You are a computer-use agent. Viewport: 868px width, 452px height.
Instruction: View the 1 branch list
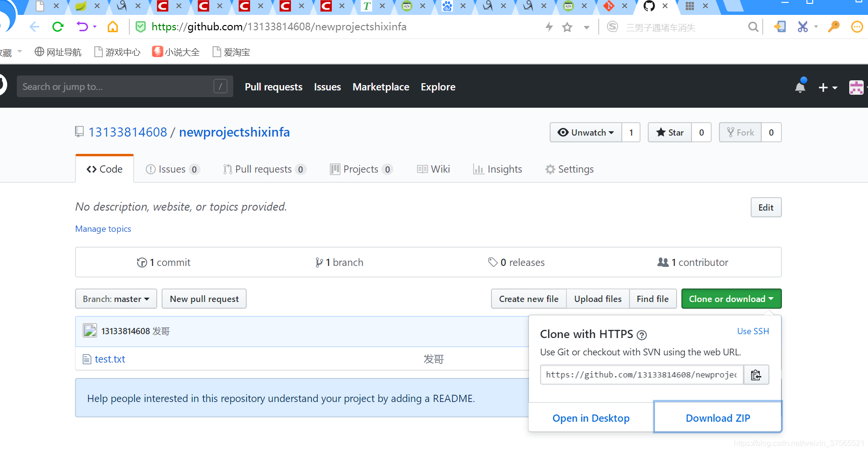pos(340,263)
